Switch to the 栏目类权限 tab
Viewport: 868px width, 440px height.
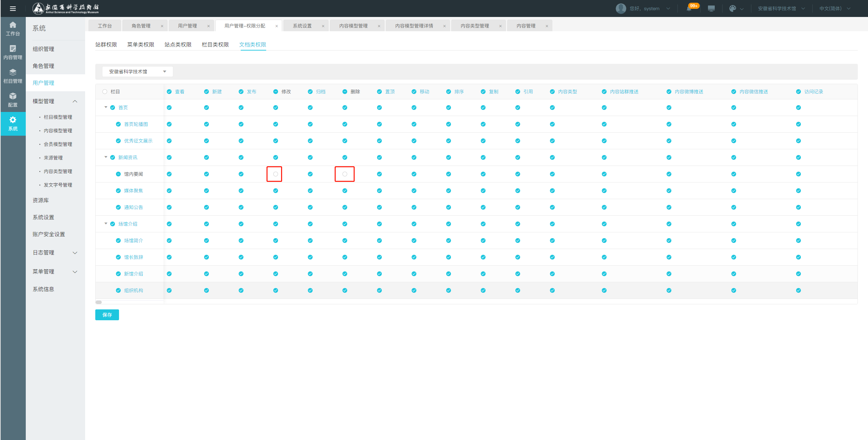(x=215, y=45)
